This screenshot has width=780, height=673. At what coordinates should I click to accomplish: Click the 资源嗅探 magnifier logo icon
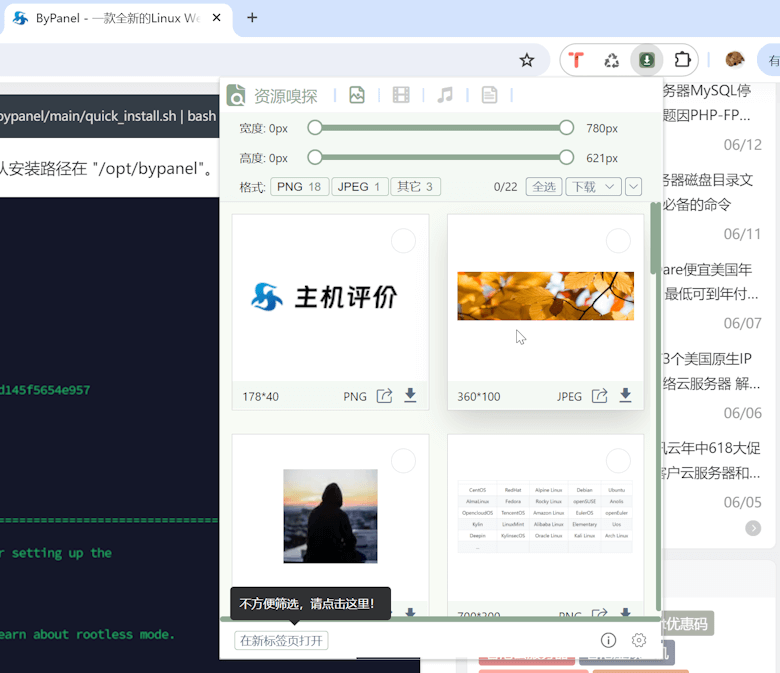coord(236,95)
